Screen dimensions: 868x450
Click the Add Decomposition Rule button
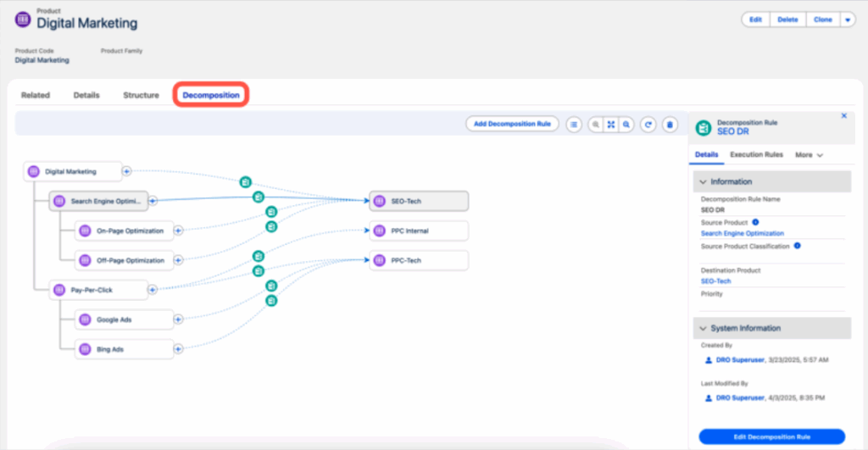(512, 124)
